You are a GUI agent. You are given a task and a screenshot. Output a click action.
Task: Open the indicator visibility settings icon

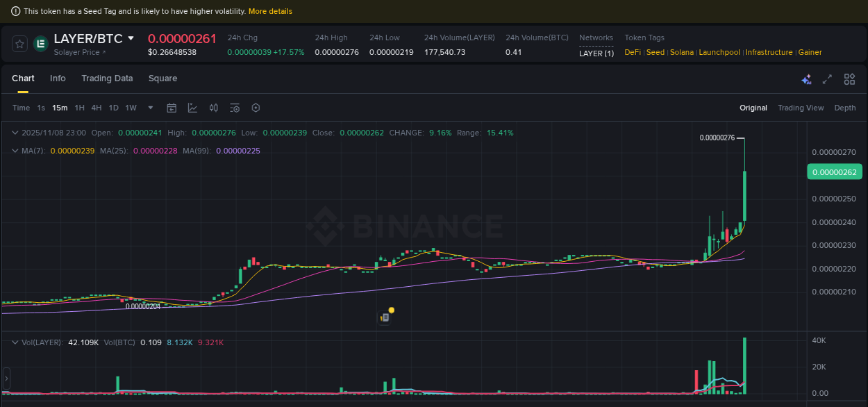(234, 108)
